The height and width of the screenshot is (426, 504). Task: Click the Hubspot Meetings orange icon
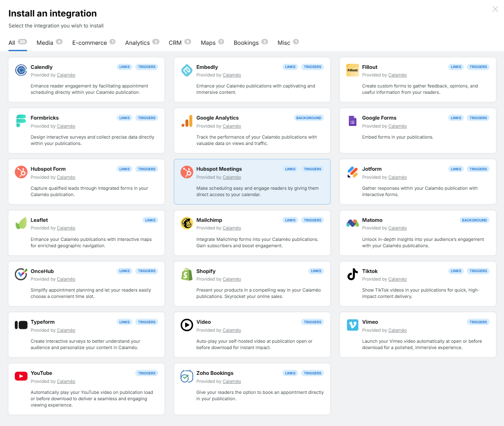tap(187, 172)
